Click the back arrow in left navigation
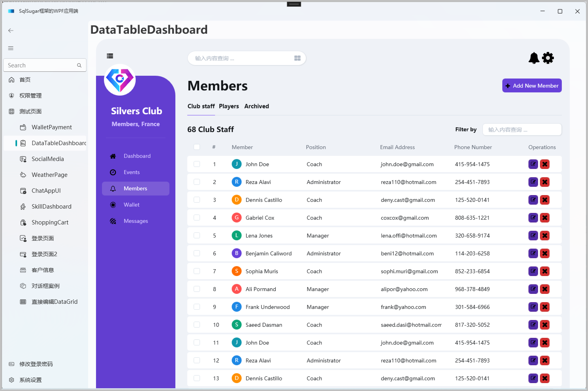588x391 pixels. pos(11,30)
